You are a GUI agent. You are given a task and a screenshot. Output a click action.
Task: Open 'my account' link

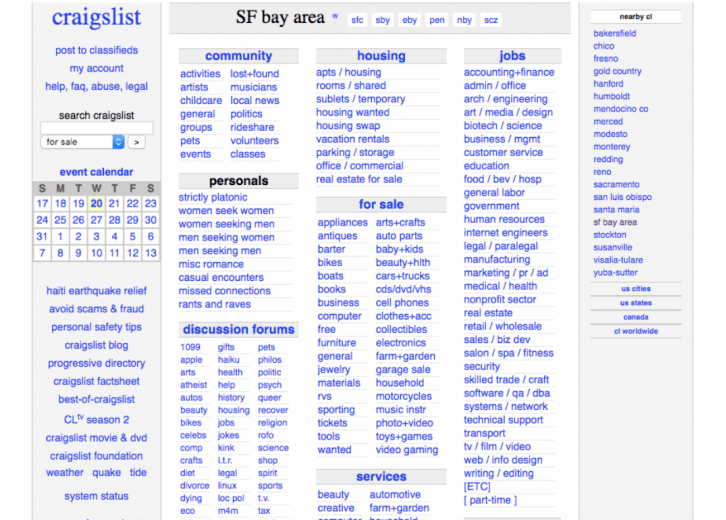tap(97, 68)
